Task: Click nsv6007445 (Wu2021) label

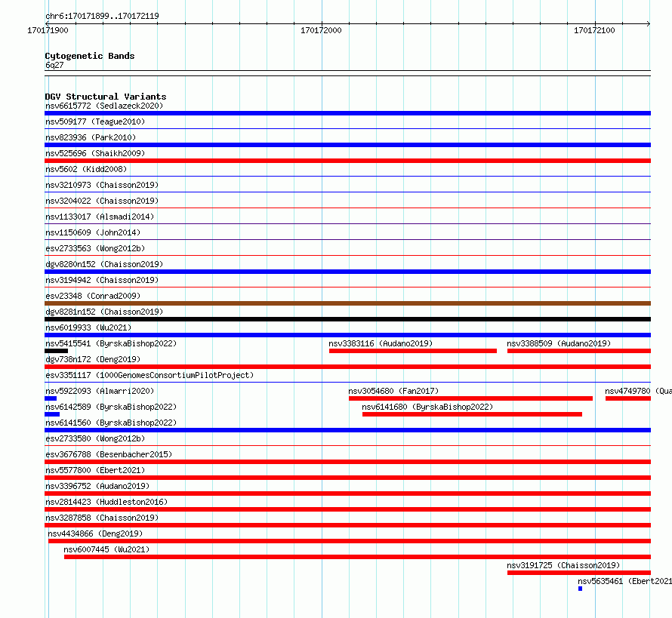Action: point(106,549)
